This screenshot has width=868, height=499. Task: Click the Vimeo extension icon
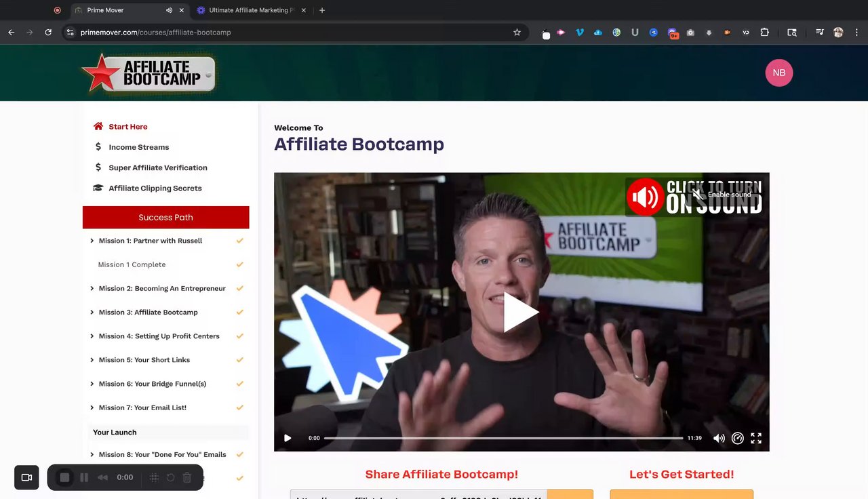(x=580, y=32)
